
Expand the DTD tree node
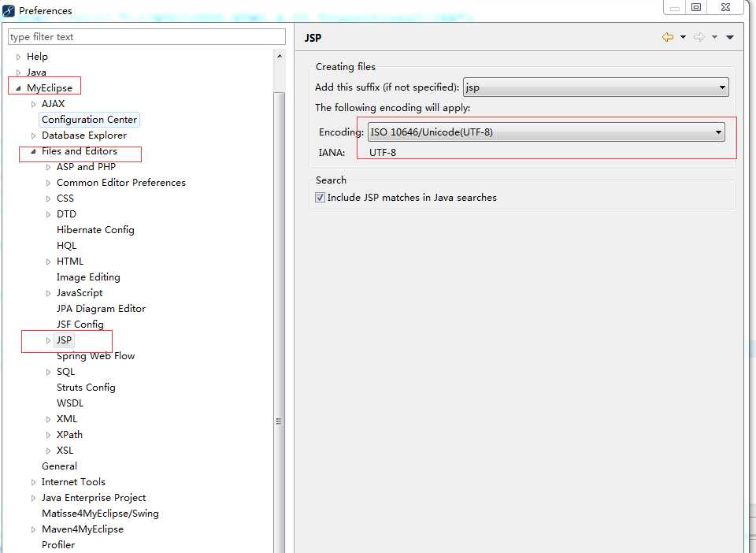(x=48, y=214)
